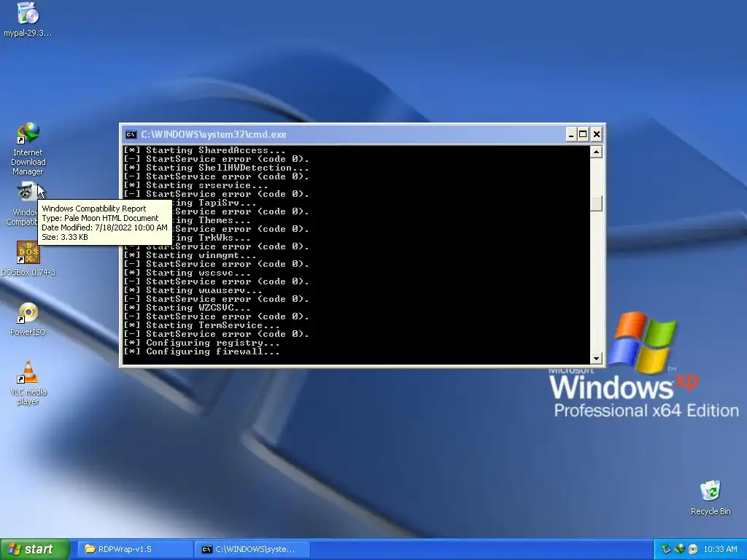Click the first system tray icon
Viewport: 747px width, 560px height.
(665, 550)
